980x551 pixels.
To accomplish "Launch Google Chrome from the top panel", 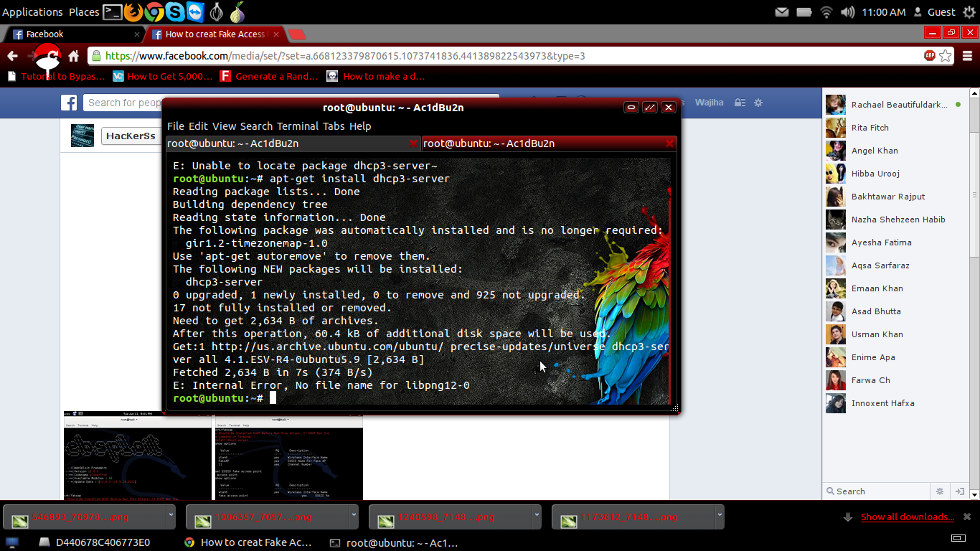I will (154, 11).
